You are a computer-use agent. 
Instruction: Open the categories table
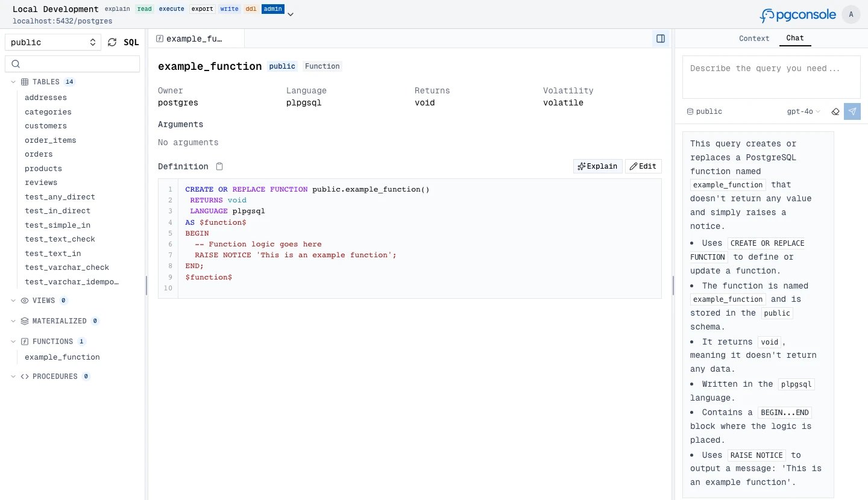(x=48, y=112)
